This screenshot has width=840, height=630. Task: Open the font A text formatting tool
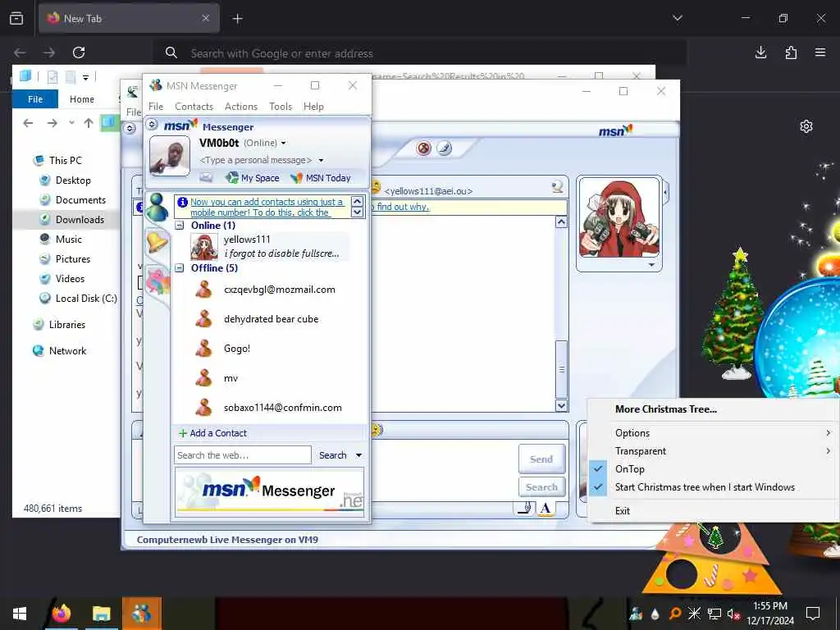point(546,508)
